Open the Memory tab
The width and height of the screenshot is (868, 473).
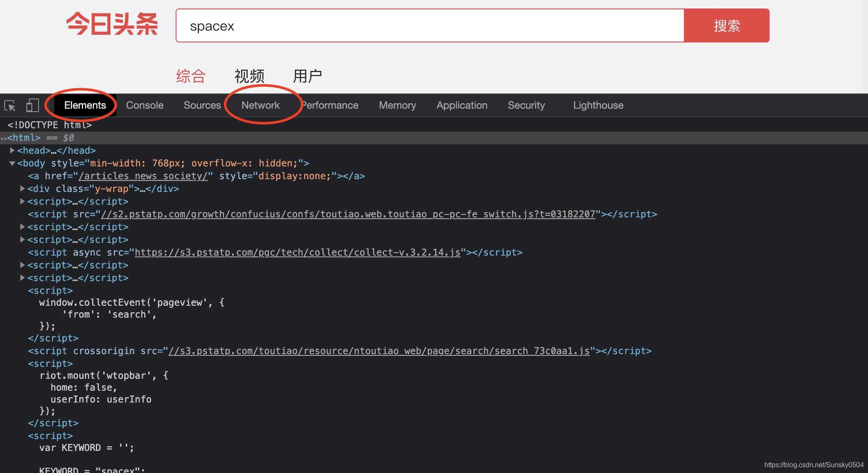(x=398, y=105)
